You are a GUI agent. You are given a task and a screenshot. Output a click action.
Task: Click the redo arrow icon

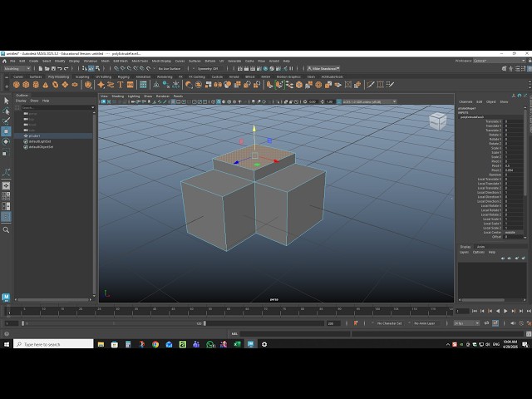66,68
